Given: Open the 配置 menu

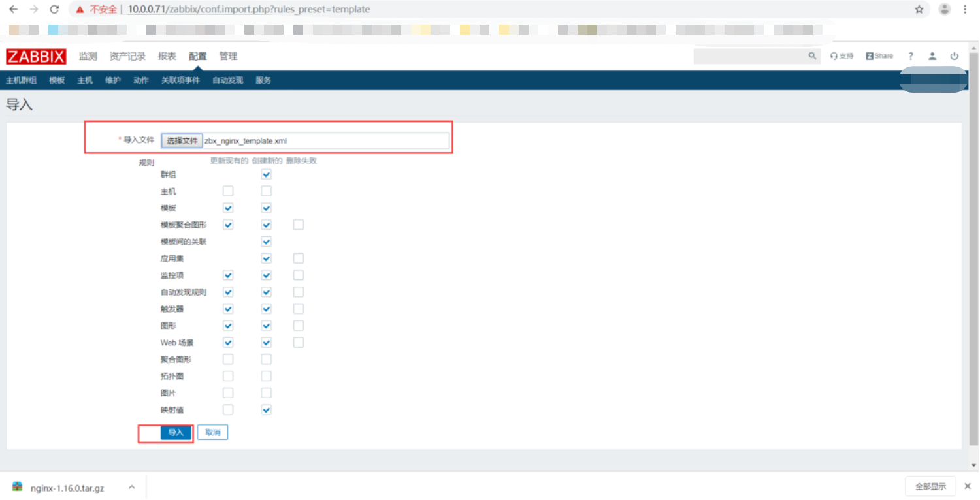Looking at the screenshot, I should tap(197, 57).
